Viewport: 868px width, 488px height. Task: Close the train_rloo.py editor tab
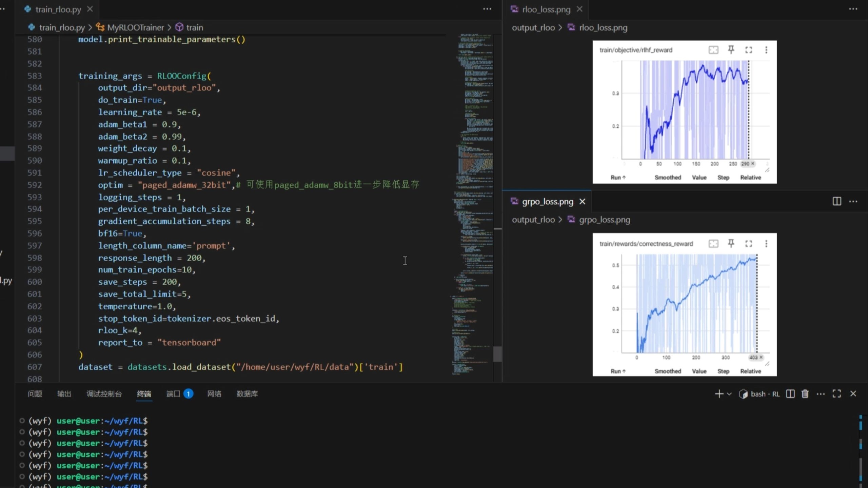pos(90,9)
